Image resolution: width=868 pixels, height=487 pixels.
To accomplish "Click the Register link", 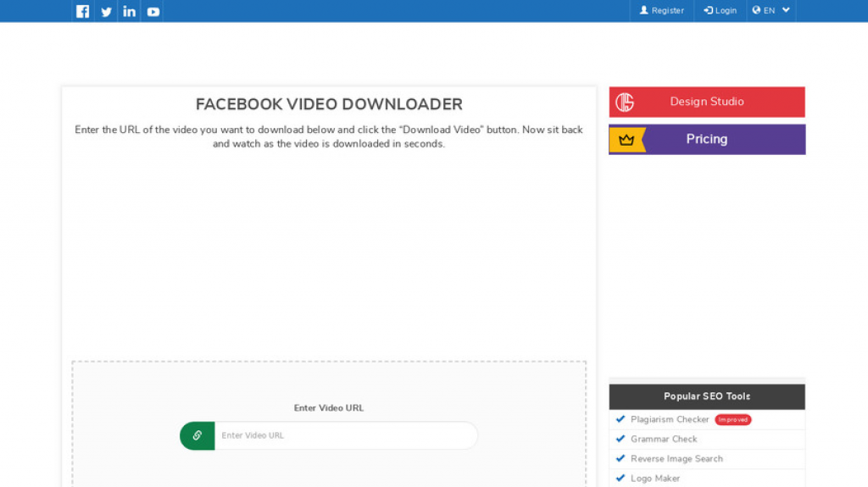I will click(661, 10).
